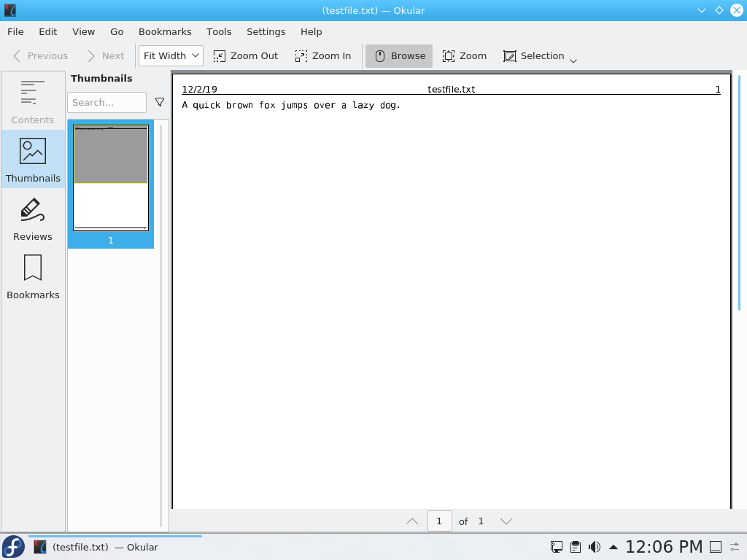This screenshot has width=747, height=560.
Task: Go to the Next page
Action: coord(106,56)
